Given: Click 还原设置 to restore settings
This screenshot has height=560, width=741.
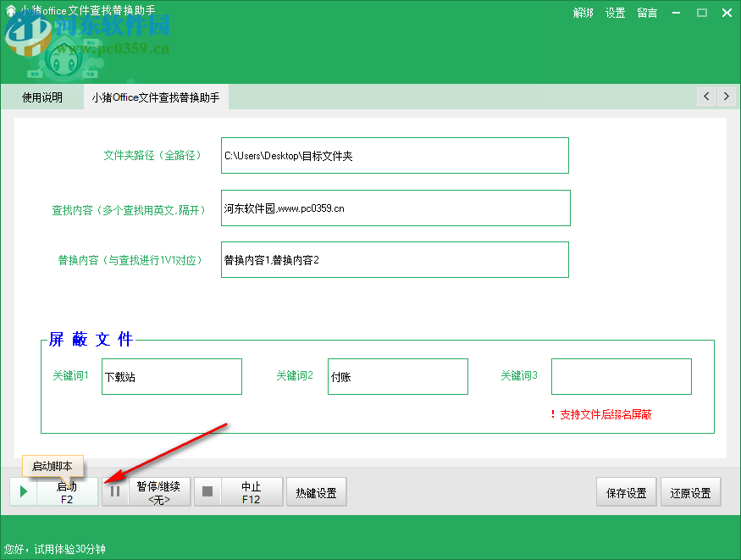Looking at the screenshot, I should pyautogui.click(x=690, y=491).
